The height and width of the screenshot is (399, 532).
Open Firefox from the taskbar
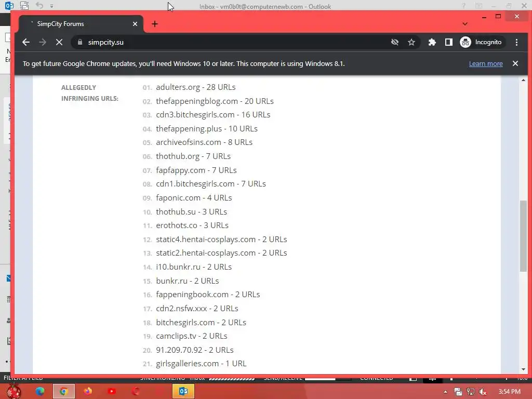(x=87, y=391)
